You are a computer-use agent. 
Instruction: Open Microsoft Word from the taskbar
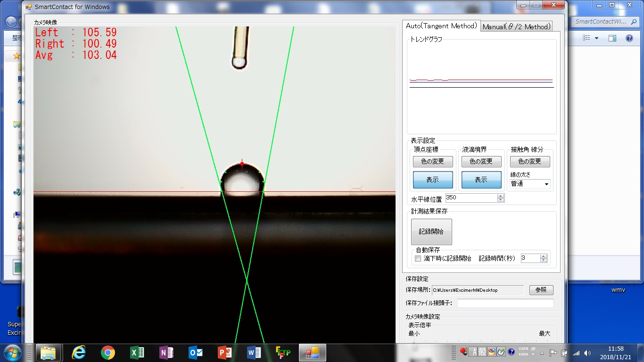pos(255,352)
